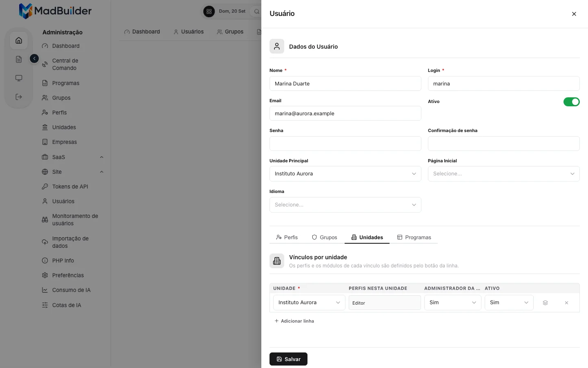Open Preferências in the sidebar
588x368 pixels.
click(x=73, y=275)
